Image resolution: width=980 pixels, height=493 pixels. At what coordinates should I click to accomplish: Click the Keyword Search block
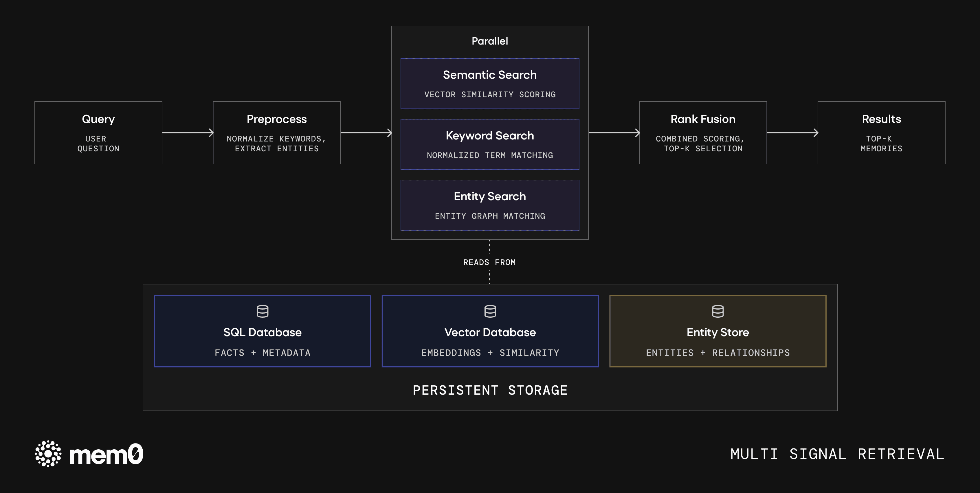(x=490, y=145)
